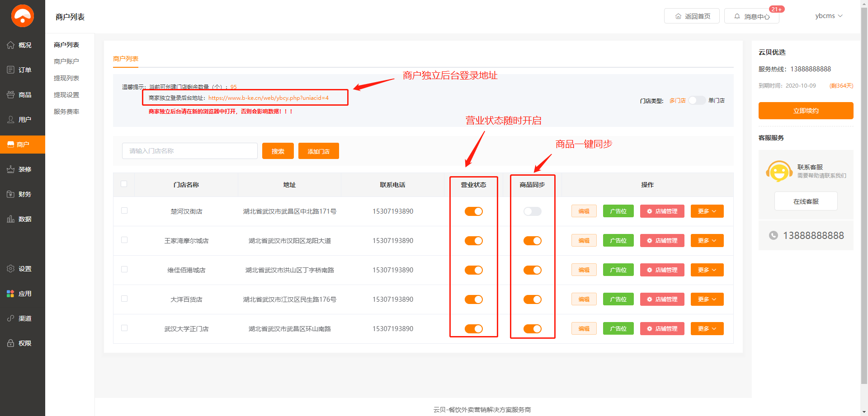Click the 消息中心 bell notification button
Viewport: 868px width, 416px height.
tap(751, 16)
